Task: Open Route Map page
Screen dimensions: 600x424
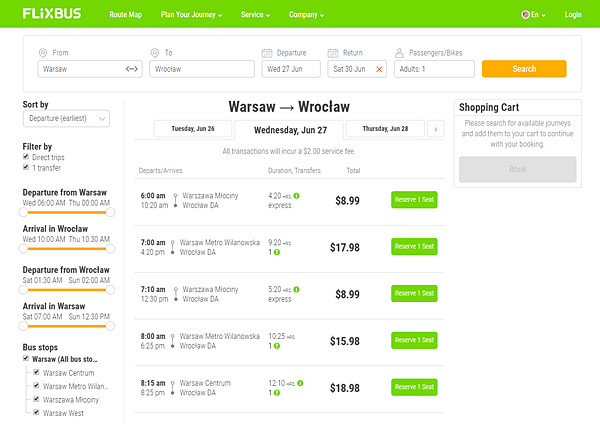Action: [x=126, y=15]
